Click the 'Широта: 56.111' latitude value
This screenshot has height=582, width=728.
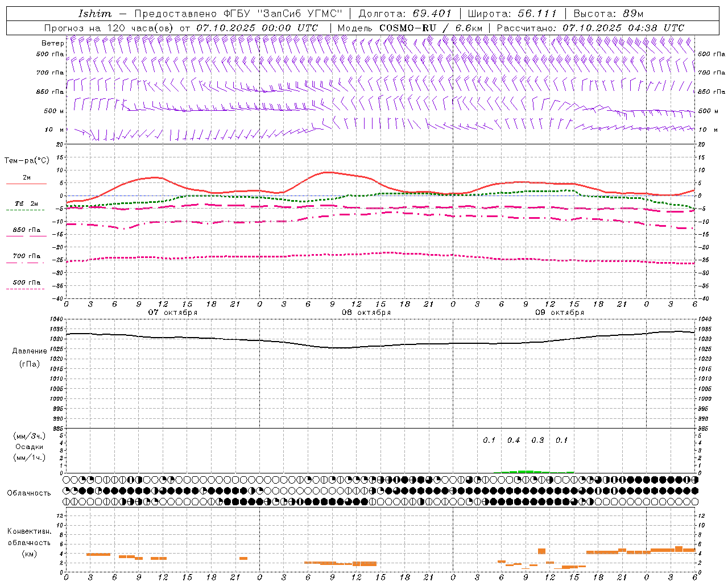click(512, 14)
